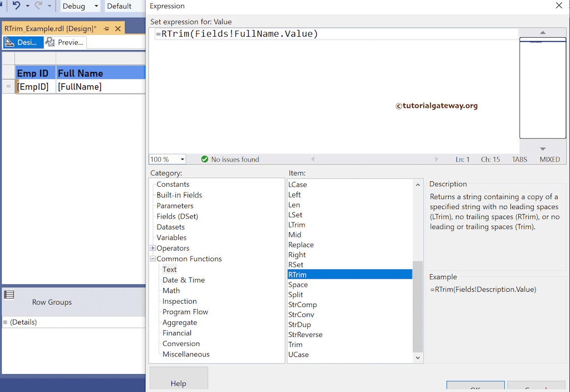Click the ruler icon on the Design tab
The image size is (570, 392).
[9, 42]
